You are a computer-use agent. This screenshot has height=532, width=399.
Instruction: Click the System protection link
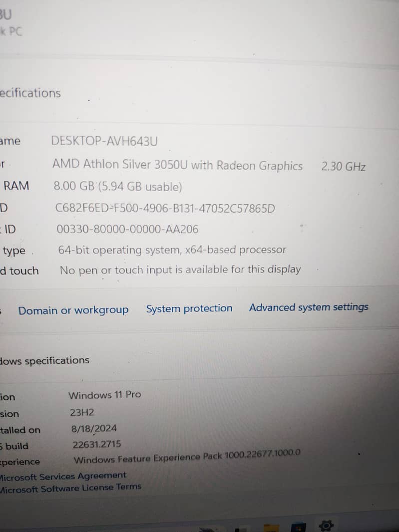(x=189, y=308)
